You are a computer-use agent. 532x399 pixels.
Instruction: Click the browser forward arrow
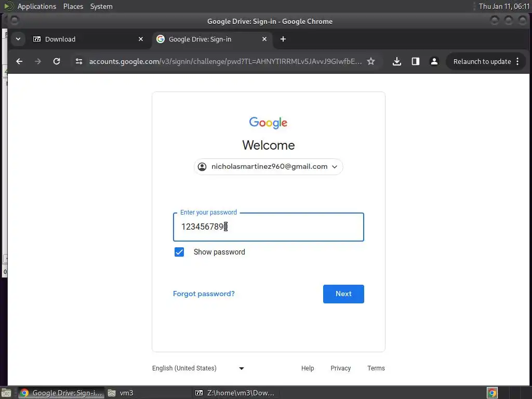pos(38,61)
